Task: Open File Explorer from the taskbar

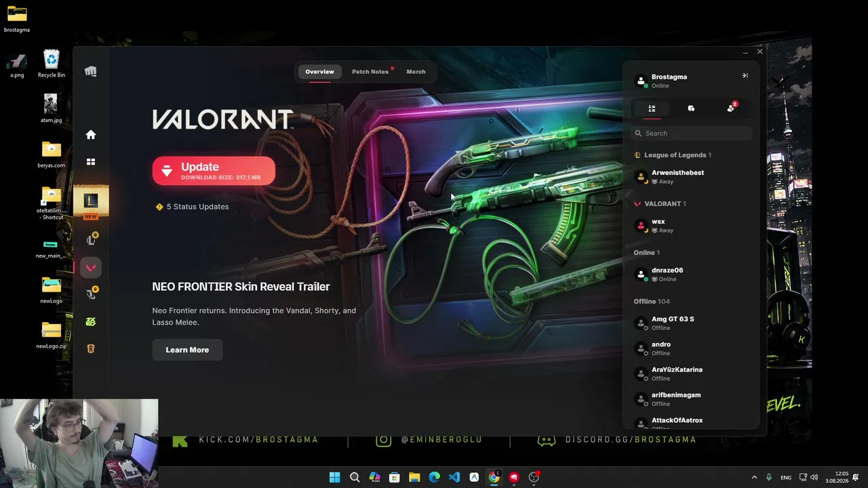Action: (x=414, y=477)
